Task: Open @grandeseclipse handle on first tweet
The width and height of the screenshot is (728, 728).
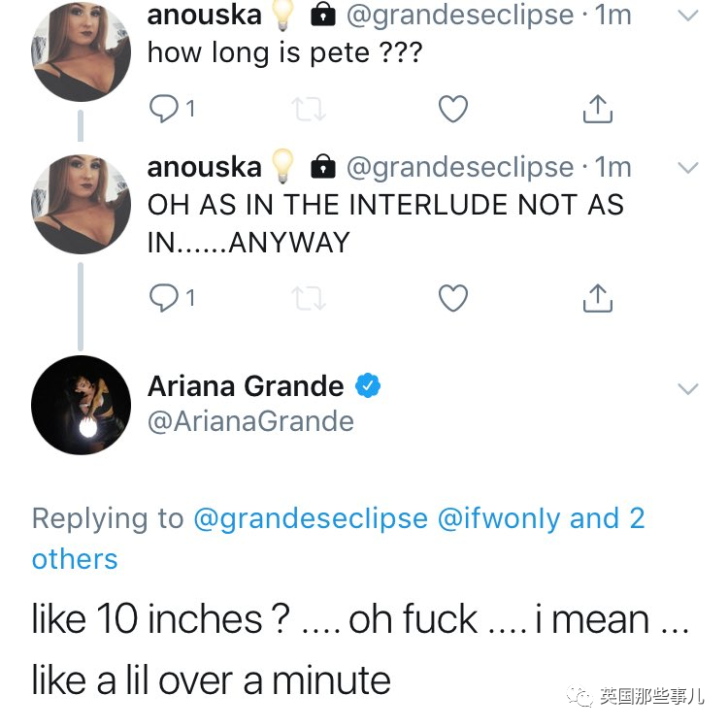Action: (460, 16)
